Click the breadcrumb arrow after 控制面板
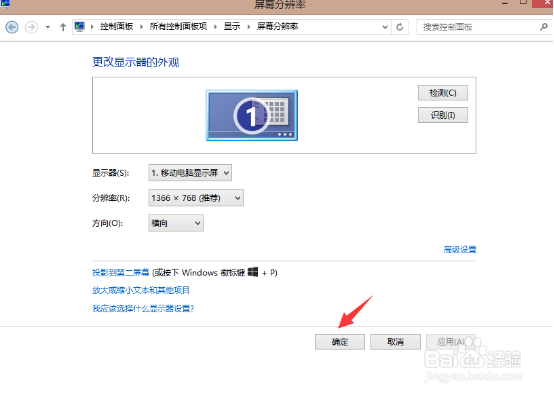Viewport: 554px width, 396px height. [141, 27]
